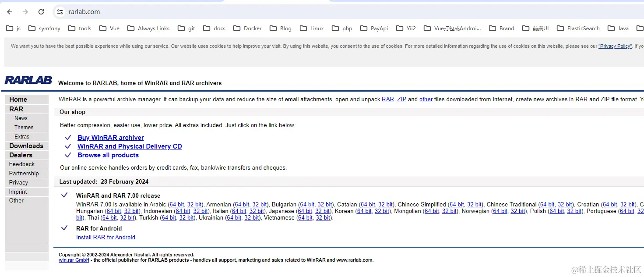Open the Docker bookmark folder
Image resolution: width=644 pixels, height=277 pixels.
[x=247, y=28]
